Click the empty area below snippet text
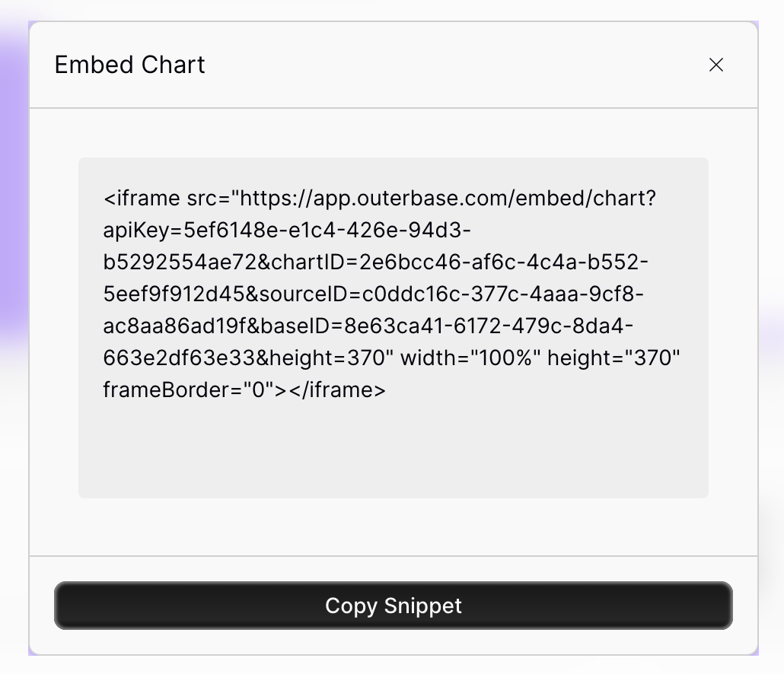Image resolution: width=784 pixels, height=674 pixels. (393, 450)
